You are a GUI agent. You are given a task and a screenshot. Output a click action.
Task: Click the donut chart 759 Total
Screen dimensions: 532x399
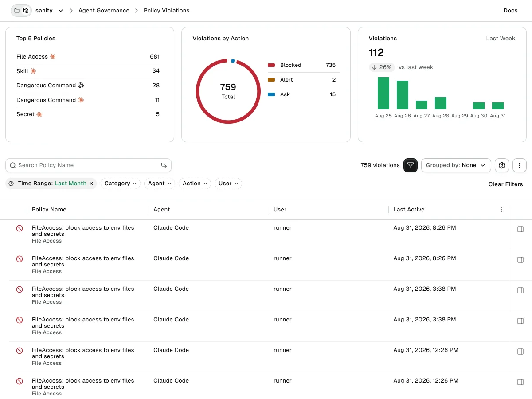click(x=228, y=91)
